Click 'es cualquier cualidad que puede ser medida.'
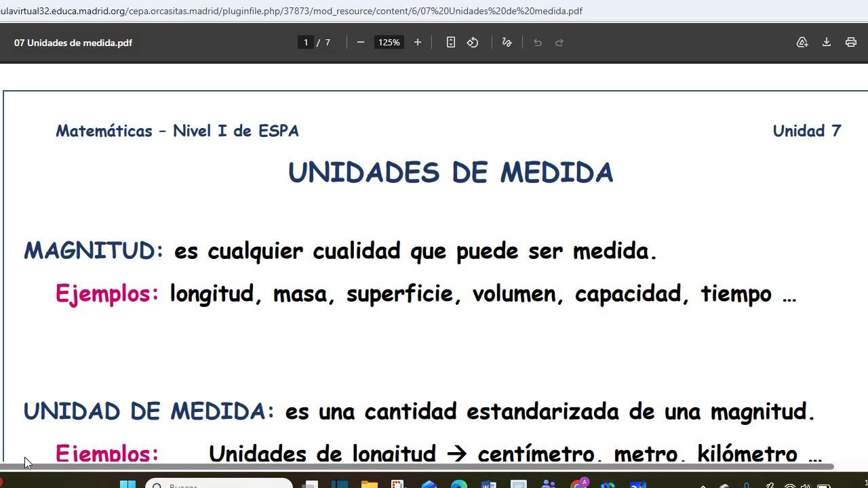The height and width of the screenshot is (488, 868). tap(416, 251)
